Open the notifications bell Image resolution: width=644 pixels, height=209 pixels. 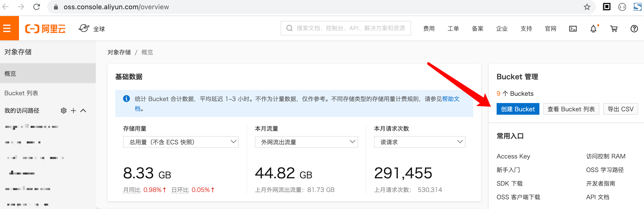pyautogui.click(x=593, y=29)
